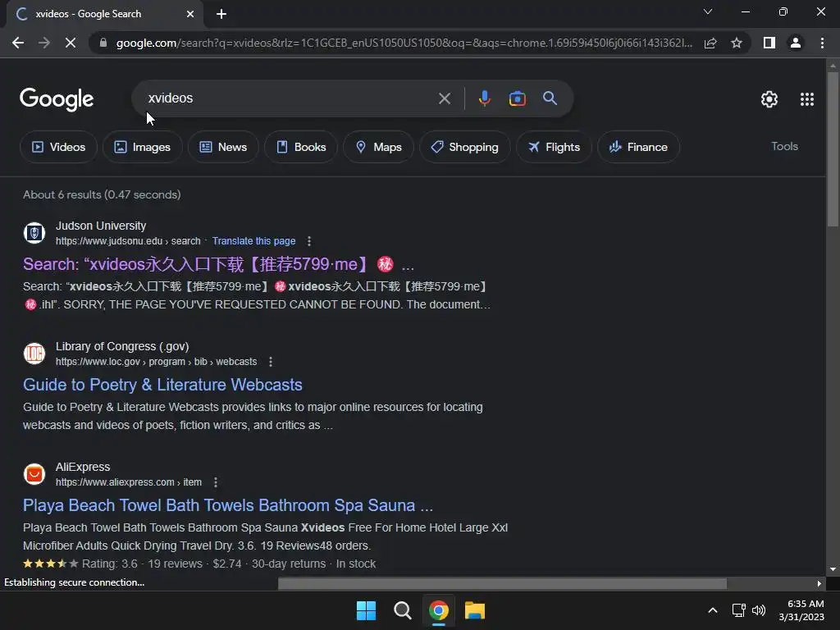Screen dimensions: 840x630
Task: Click the judsonu.edu URL breadcrumb
Action: (128, 241)
